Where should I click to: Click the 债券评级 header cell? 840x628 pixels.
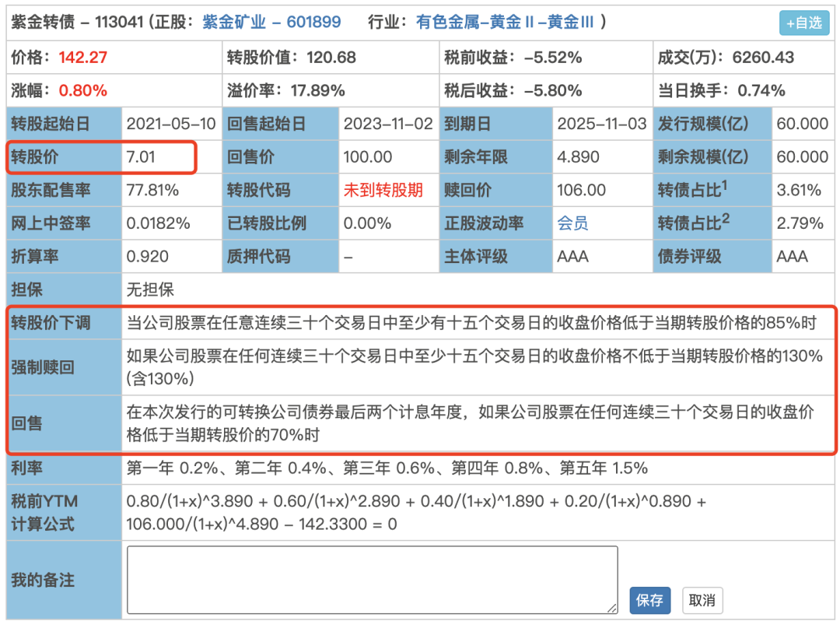coord(712,257)
